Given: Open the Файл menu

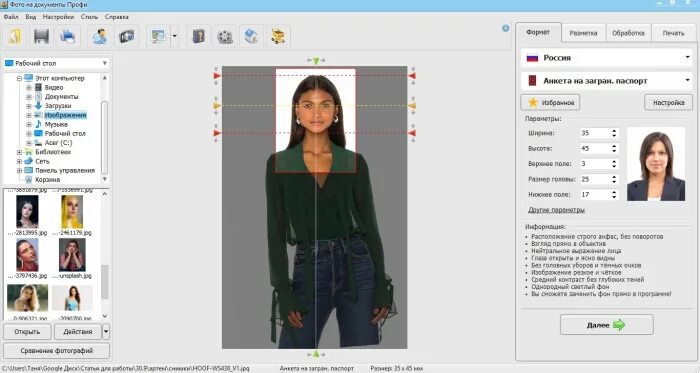Looking at the screenshot, I should point(11,17).
